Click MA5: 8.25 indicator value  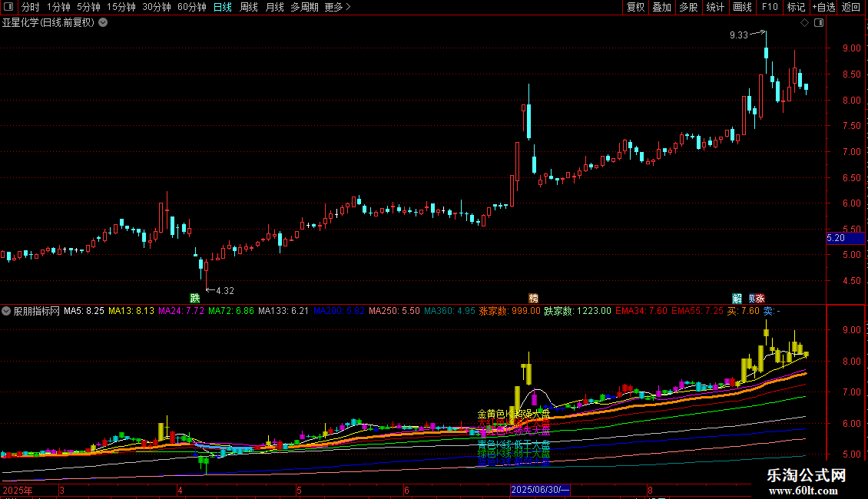coord(84,311)
